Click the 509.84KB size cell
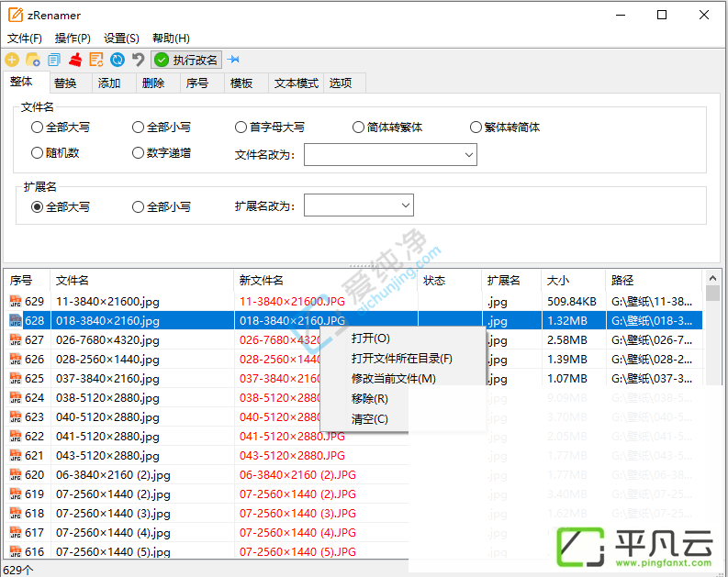The image size is (728, 577). (x=572, y=302)
